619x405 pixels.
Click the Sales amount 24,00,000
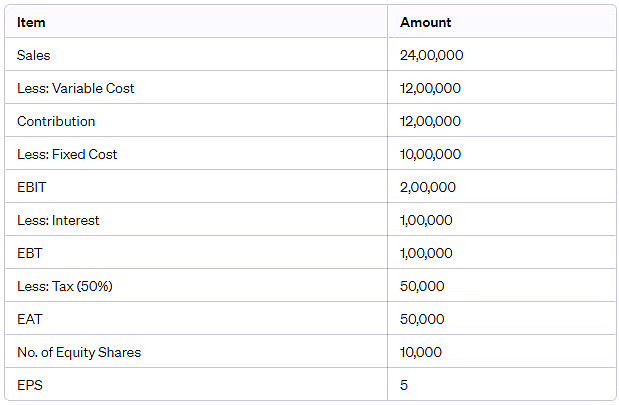(x=431, y=55)
